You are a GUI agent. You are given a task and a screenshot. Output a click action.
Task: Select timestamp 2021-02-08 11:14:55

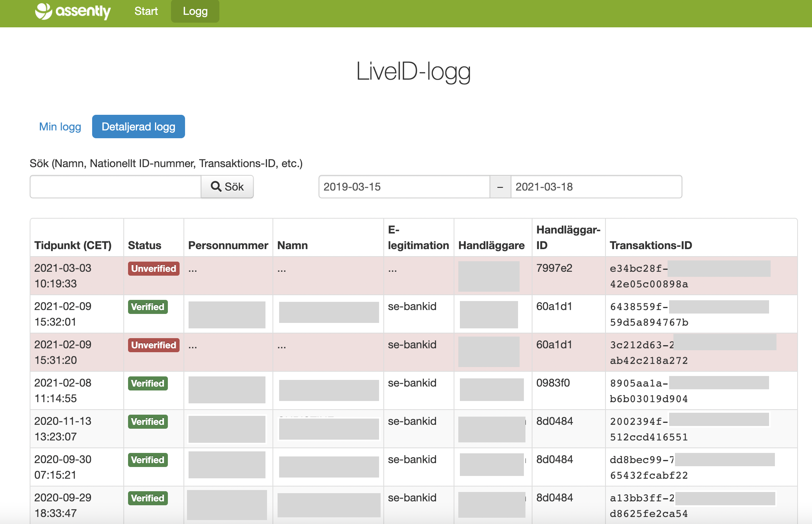(x=63, y=390)
